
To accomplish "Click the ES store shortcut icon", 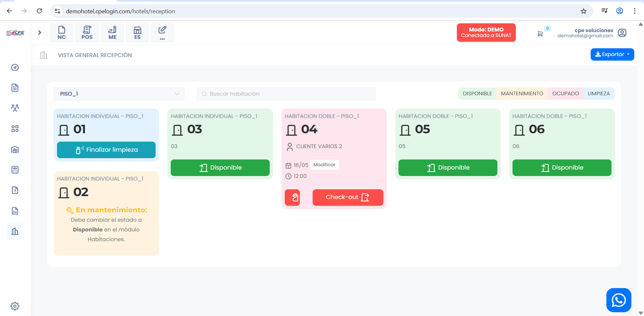I will [137, 33].
